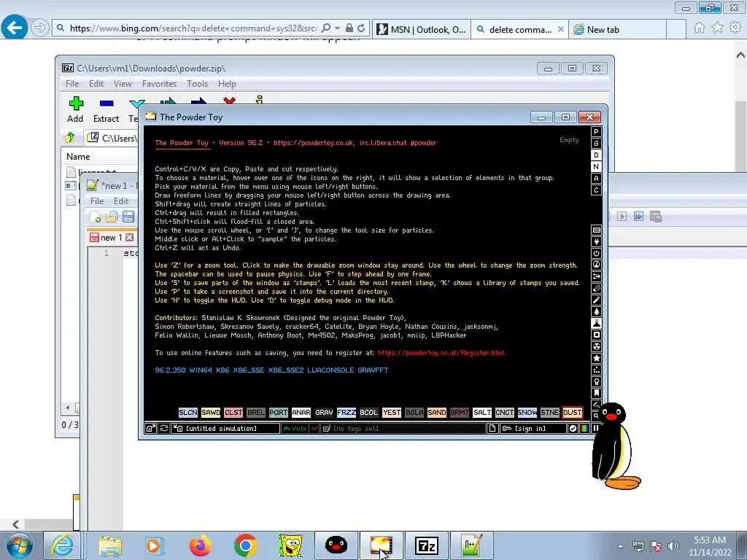The image size is (747, 560).
Task: Open the Special elements group (star icon)
Action: (x=596, y=359)
